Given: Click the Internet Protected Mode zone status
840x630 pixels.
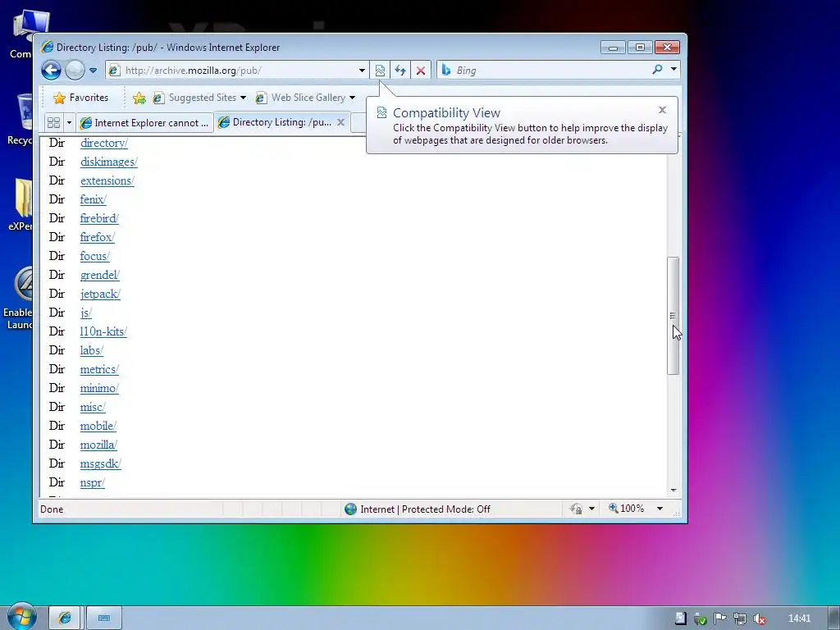Looking at the screenshot, I should pyautogui.click(x=418, y=509).
